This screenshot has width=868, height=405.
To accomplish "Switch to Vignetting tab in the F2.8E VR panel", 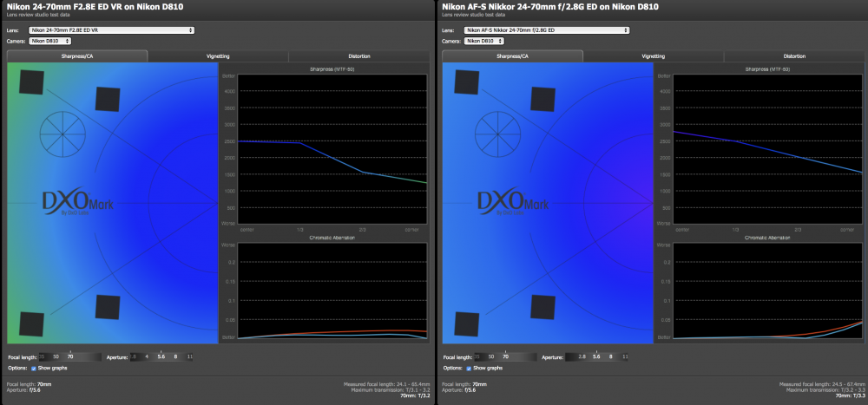I will (218, 56).
